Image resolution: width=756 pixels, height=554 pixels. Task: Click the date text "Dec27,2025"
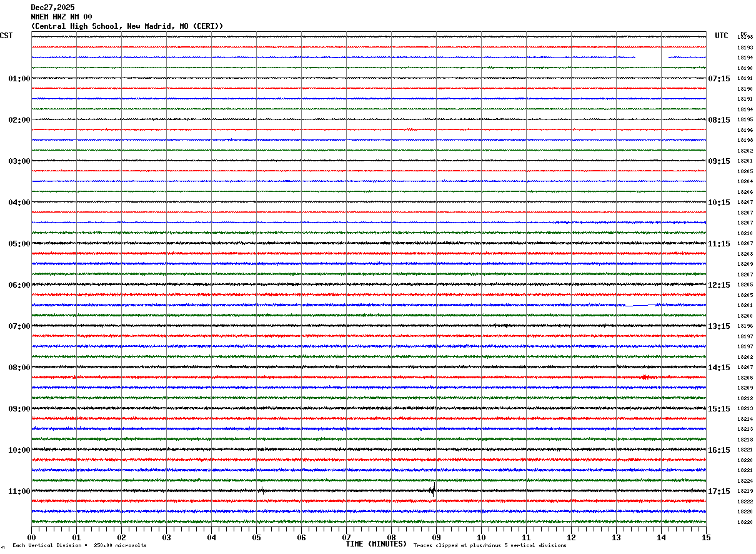52,8
